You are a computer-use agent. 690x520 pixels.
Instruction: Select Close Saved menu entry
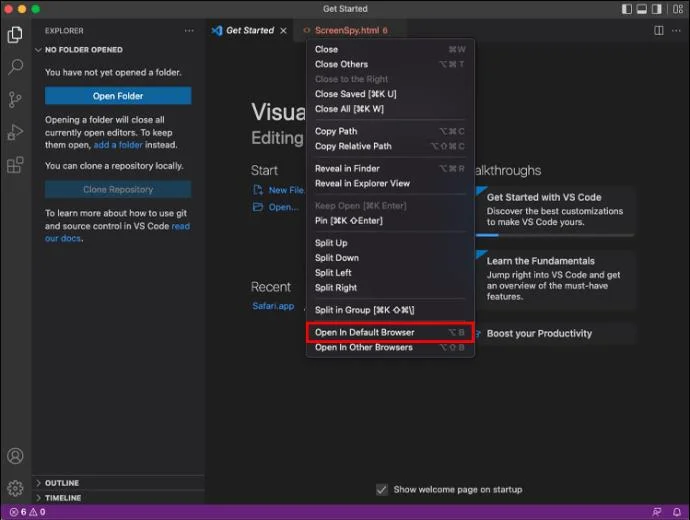(390, 94)
